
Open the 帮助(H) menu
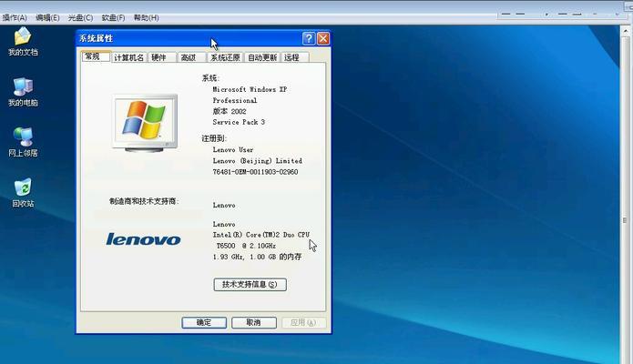coord(146,18)
